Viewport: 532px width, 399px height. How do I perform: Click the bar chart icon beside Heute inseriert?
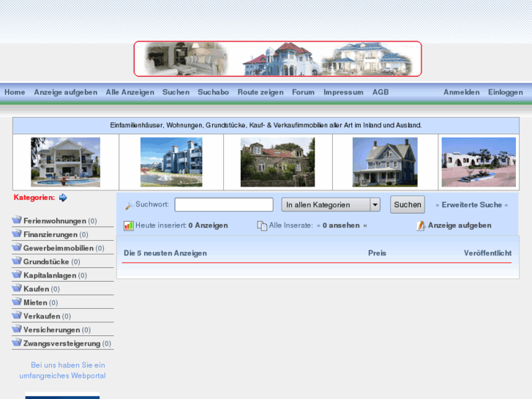129,225
